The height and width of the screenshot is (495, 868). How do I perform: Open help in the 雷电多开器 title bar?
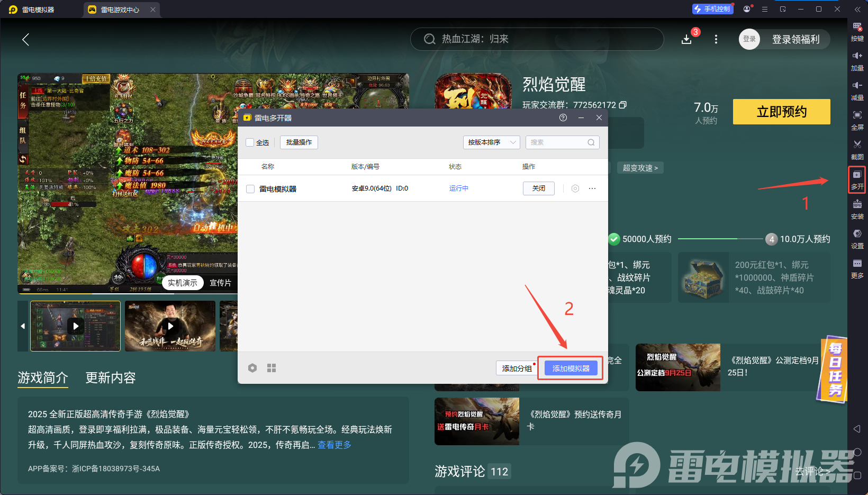563,118
